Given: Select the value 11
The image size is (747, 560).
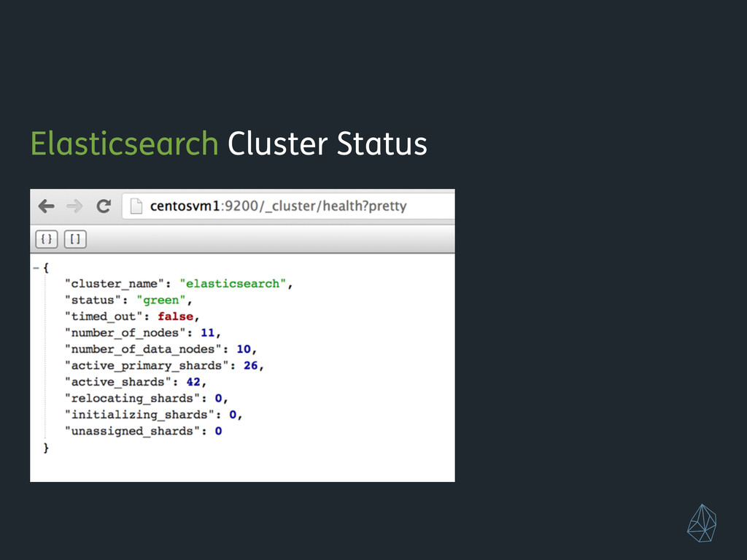Looking at the screenshot, I should click(x=208, y=332).
